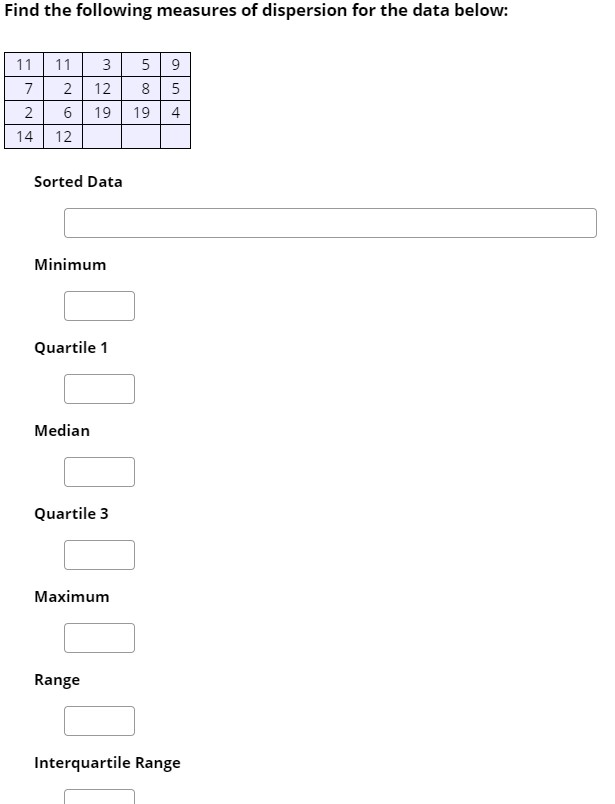The width and height of the screenshot is (615, 804).
Task: Click the Sorted Data input field
Action: (330, 223)
